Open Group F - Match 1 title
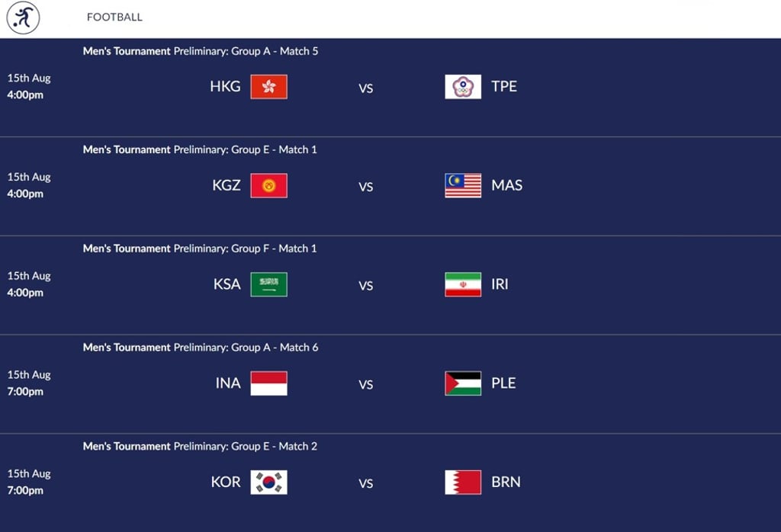The image size is (781, 532). coord(200,248)
